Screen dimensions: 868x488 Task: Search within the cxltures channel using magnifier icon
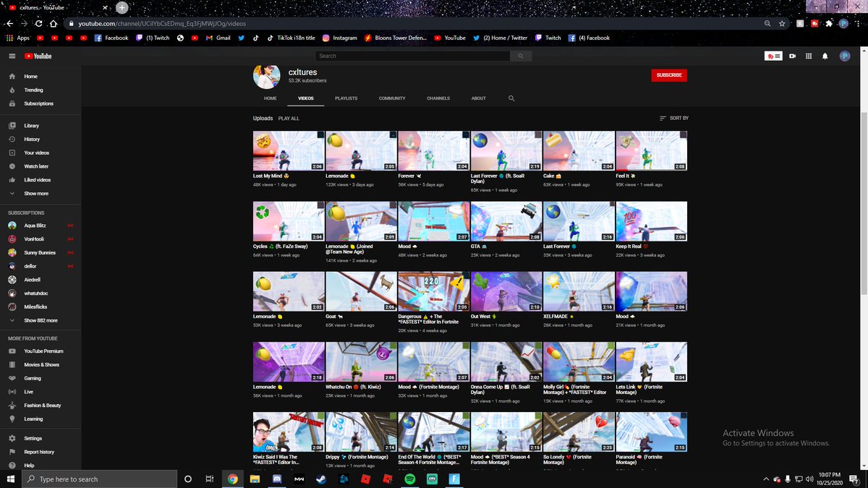pos(511,98)
